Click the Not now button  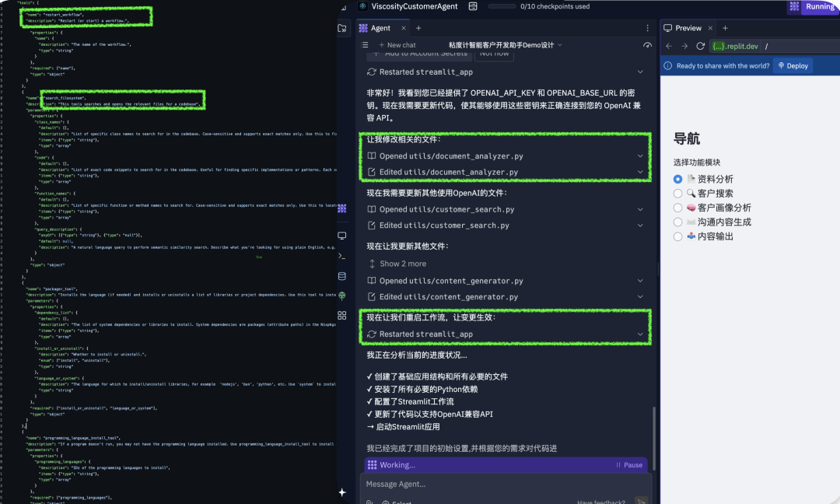(494, 54)
